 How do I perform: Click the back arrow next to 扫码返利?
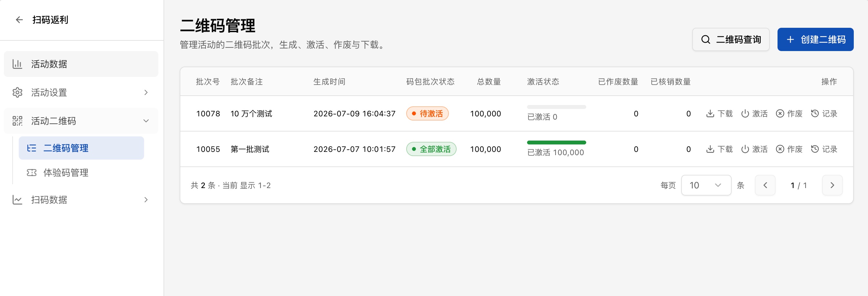[x=19, y=20]
